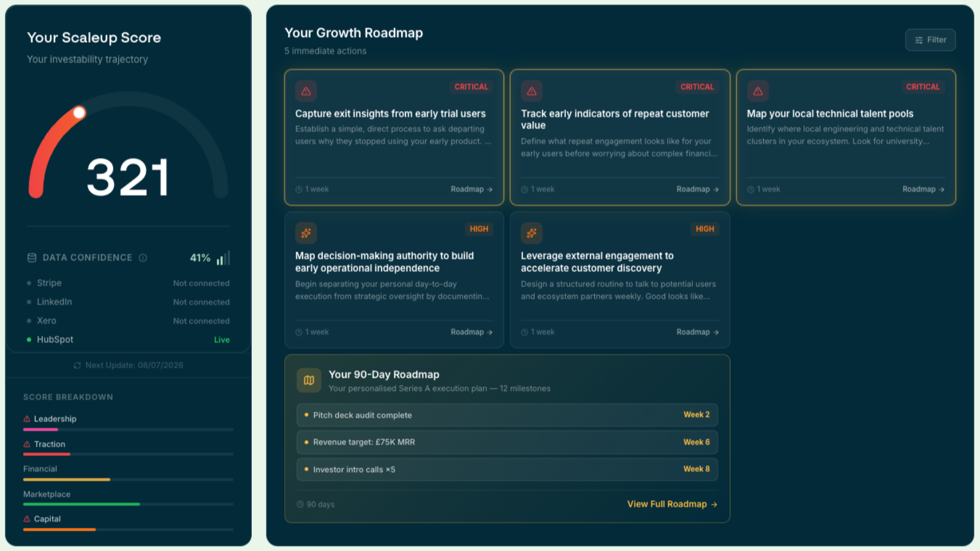Open Pitch deck audit complete milestone
This screenshot has width=980, height=551.
(x=507, y=415)
